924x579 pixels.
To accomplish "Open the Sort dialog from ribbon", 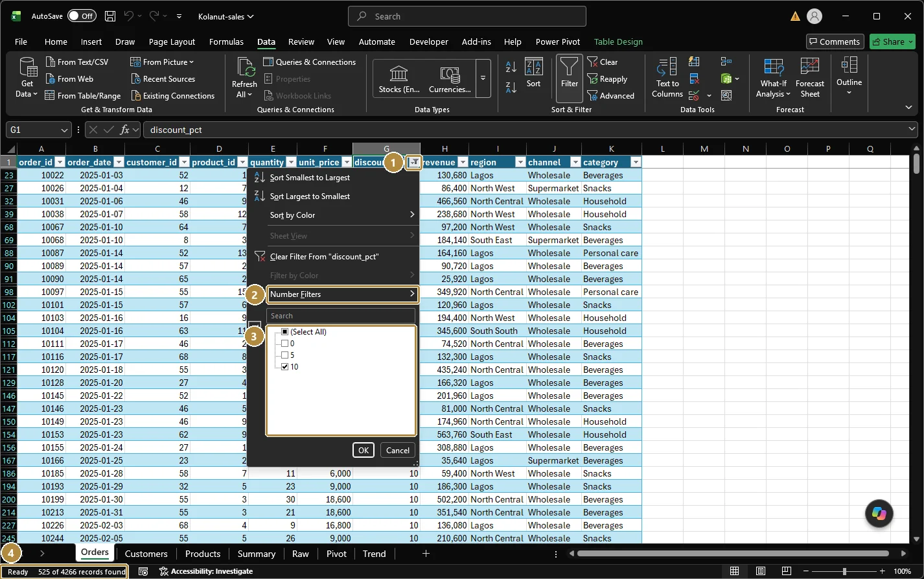I will coord(533,73).
